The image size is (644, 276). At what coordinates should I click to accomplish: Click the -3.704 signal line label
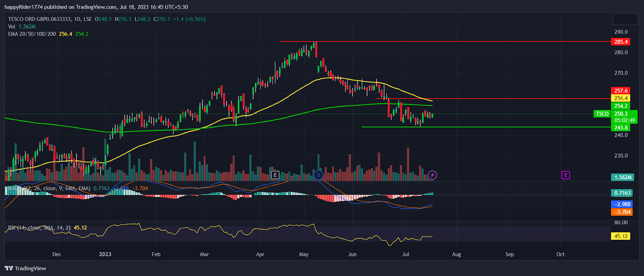coord(622,212)
